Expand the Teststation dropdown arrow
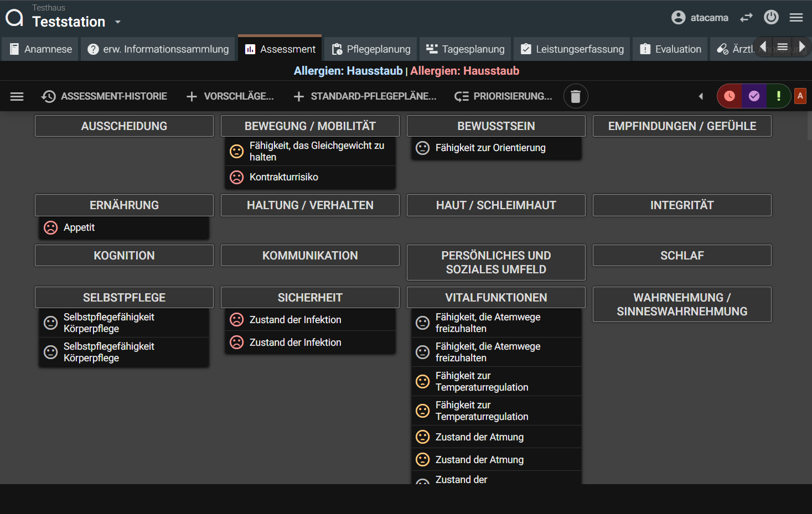The height and width of the screenshot is (514, 812). pos(117,22)
